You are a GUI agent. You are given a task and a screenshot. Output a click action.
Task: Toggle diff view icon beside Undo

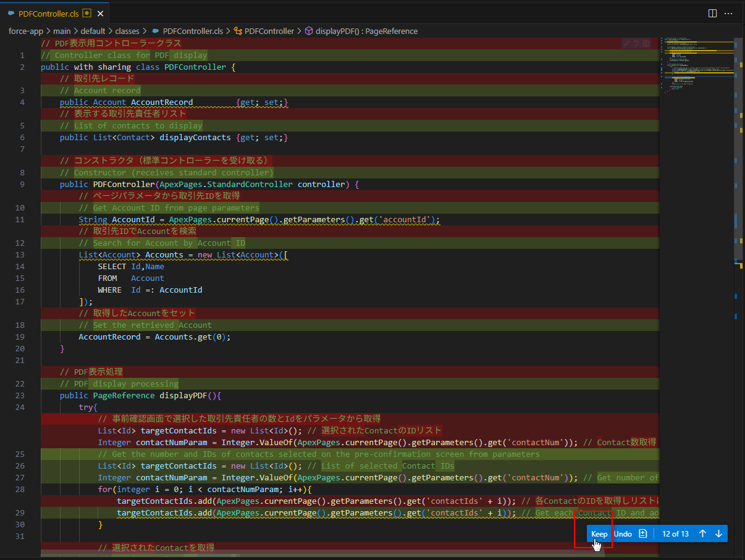tap(642, 533)
